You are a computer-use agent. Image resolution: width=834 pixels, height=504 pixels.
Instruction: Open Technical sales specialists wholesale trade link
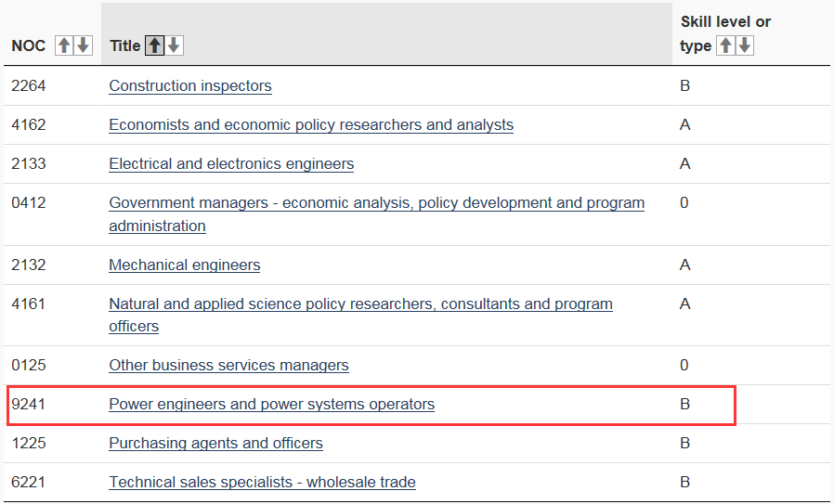click(262, 483)
